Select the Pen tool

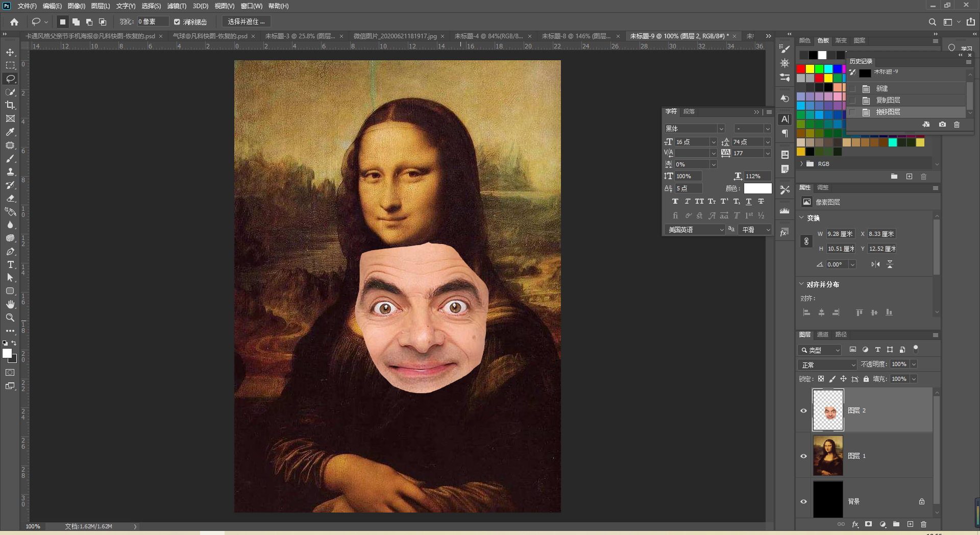[10, 251]
